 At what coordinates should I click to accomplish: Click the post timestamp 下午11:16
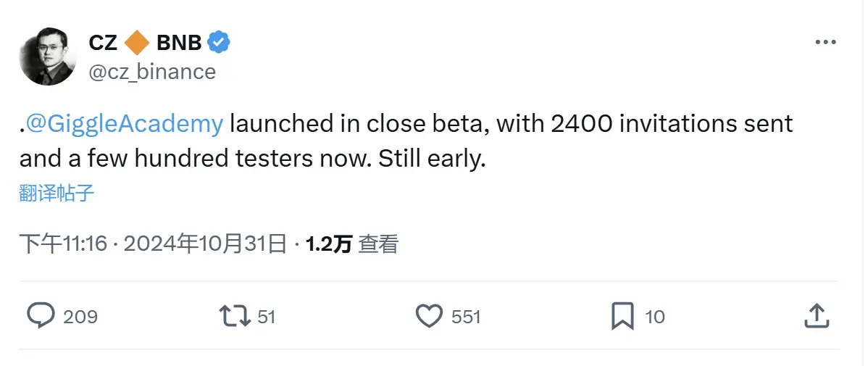click(65, 244)
